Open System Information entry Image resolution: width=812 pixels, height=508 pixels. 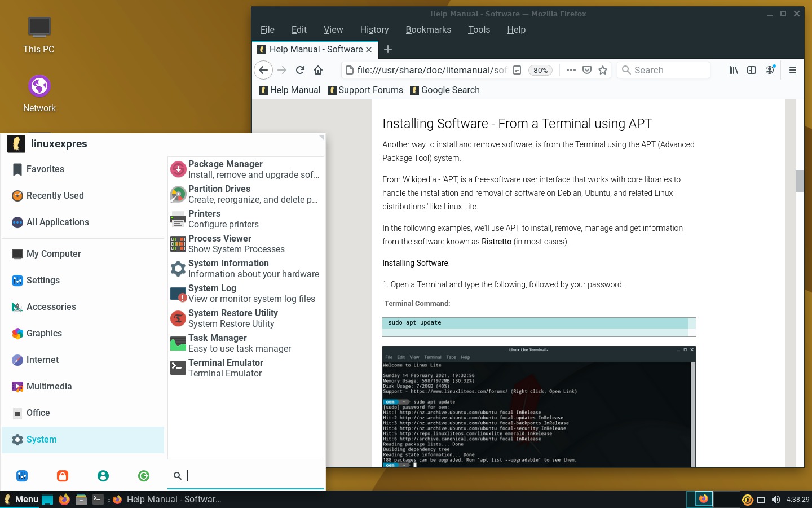pos(246,268)
